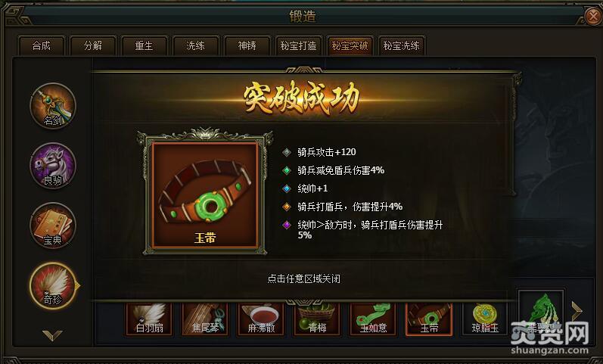Image resolution: width=603 pixels, height=364 pixels.
Task: Open the 宝典 book category
Action: [x=53, y=226]
